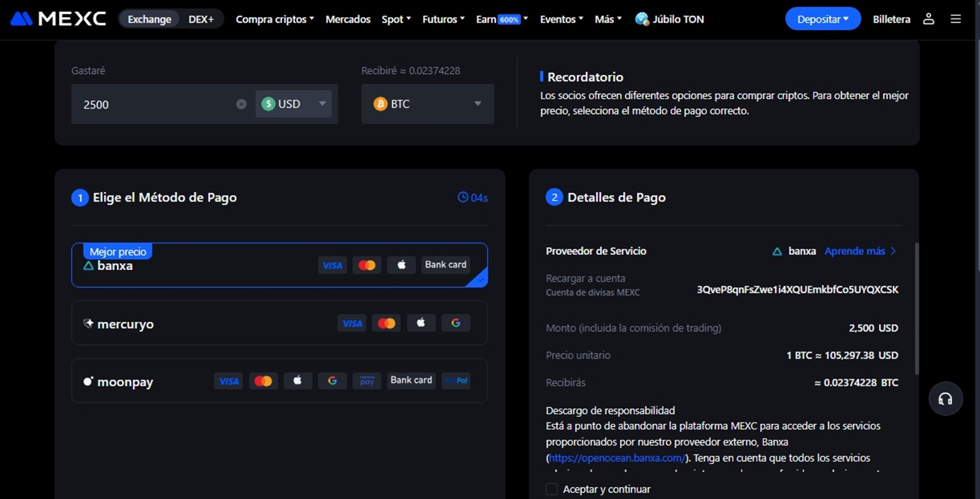Expand the Más menu
Image resolution: width=980 pixels, height=499 pixels.
pyautogui.click(x=608, y=19)
